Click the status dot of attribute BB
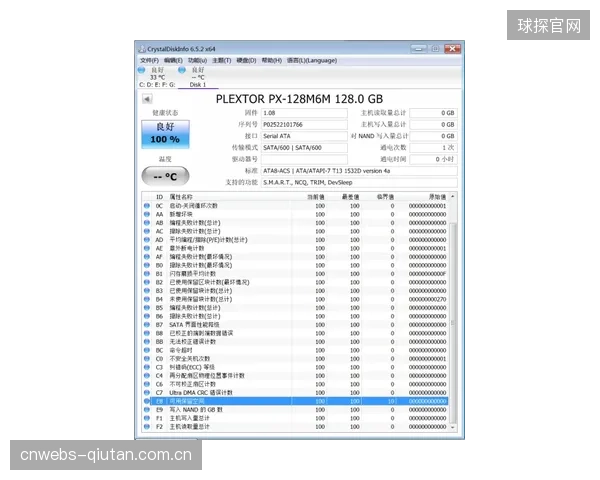This screenshot has height=480, width=600. coord(147,342)
